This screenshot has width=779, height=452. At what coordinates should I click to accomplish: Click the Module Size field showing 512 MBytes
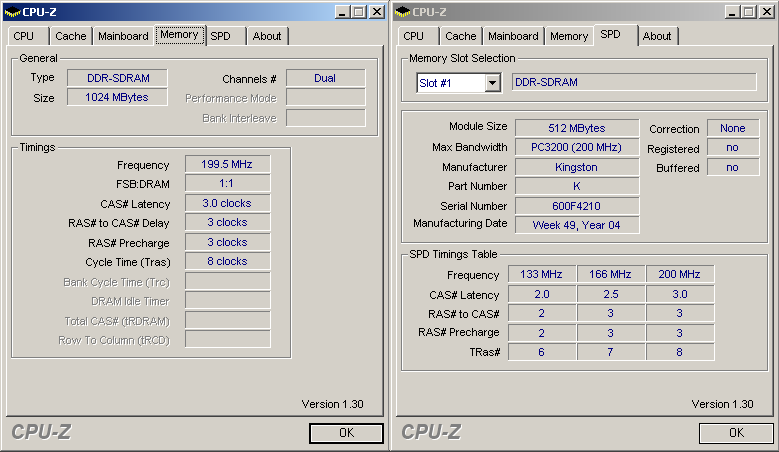coord(576,128)
